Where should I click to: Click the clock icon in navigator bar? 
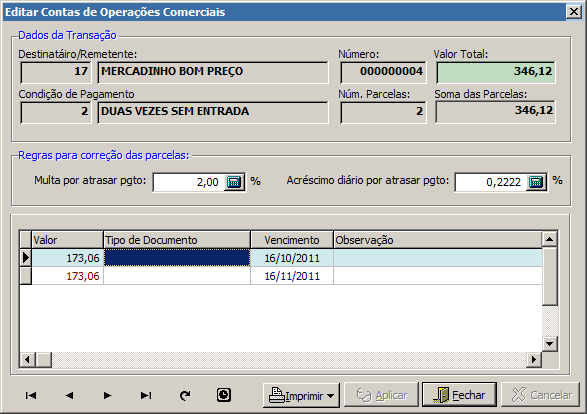click(x=223, y=395)
